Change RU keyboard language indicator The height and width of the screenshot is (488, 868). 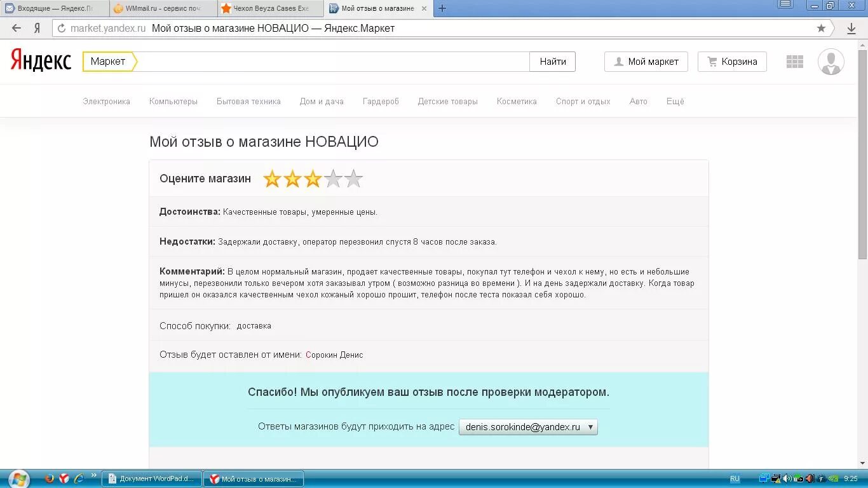(735, 478)
